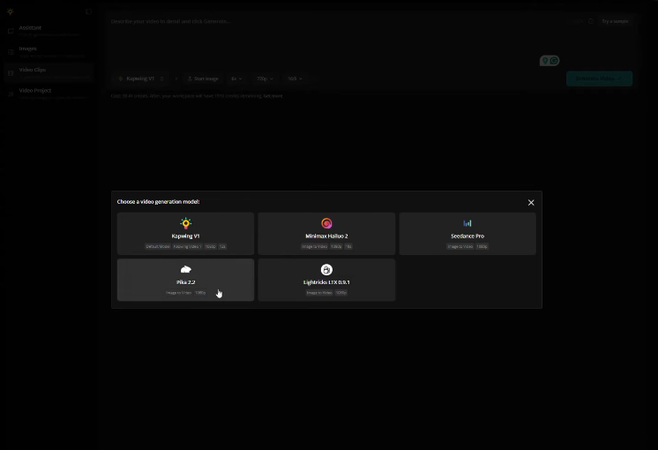658x450 pixels.
Task: Open the 720p resolution dropdown
Action: pyautogui.click(x=265, y=78)
